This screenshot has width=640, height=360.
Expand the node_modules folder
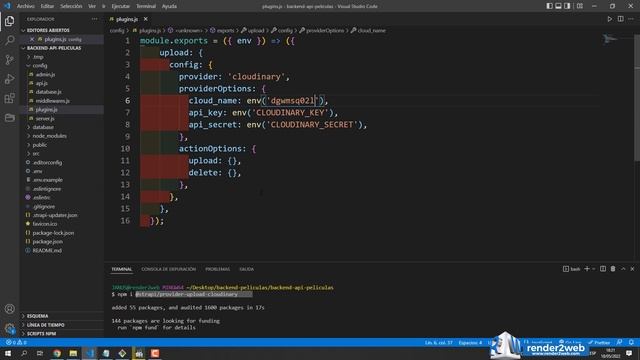point(49,136)
